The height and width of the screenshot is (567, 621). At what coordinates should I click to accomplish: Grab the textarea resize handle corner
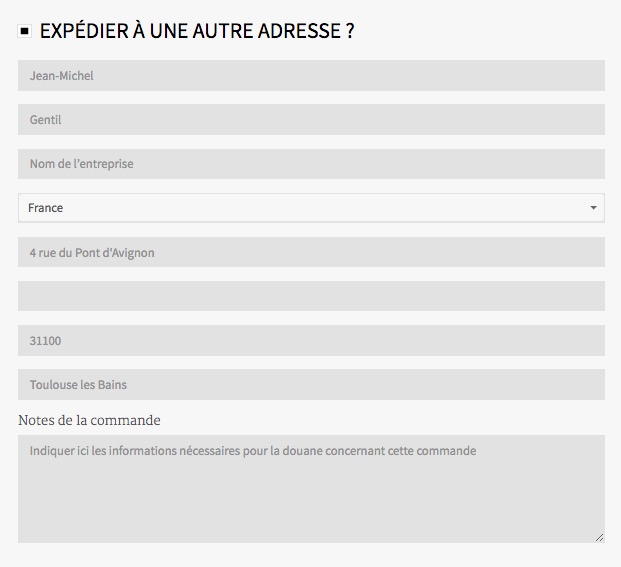599,537
